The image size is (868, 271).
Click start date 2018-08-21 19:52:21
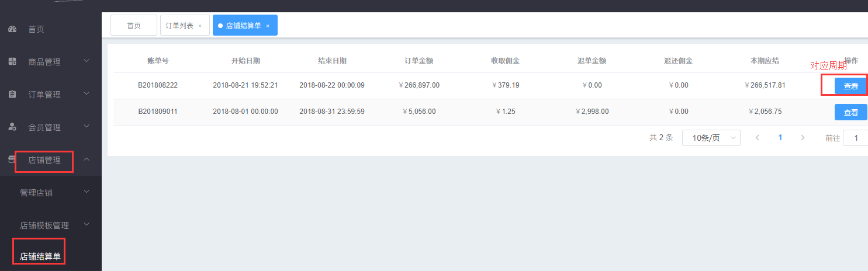click(245, 85)
